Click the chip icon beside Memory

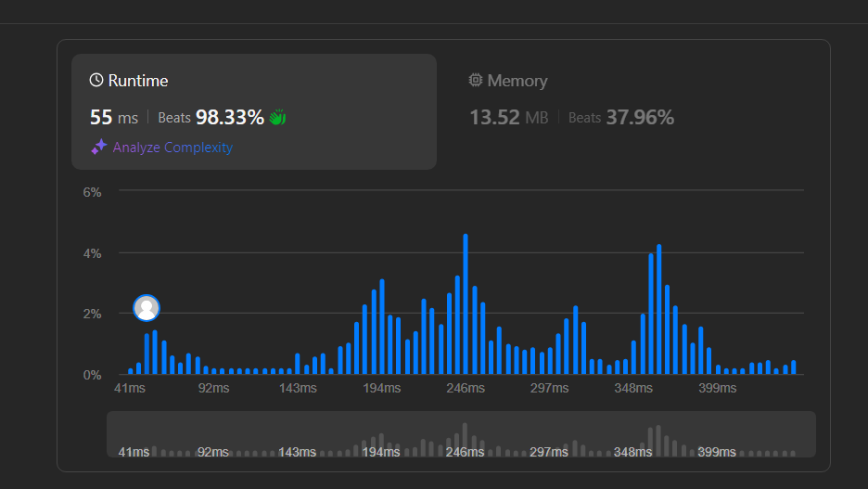pos(476,81)
